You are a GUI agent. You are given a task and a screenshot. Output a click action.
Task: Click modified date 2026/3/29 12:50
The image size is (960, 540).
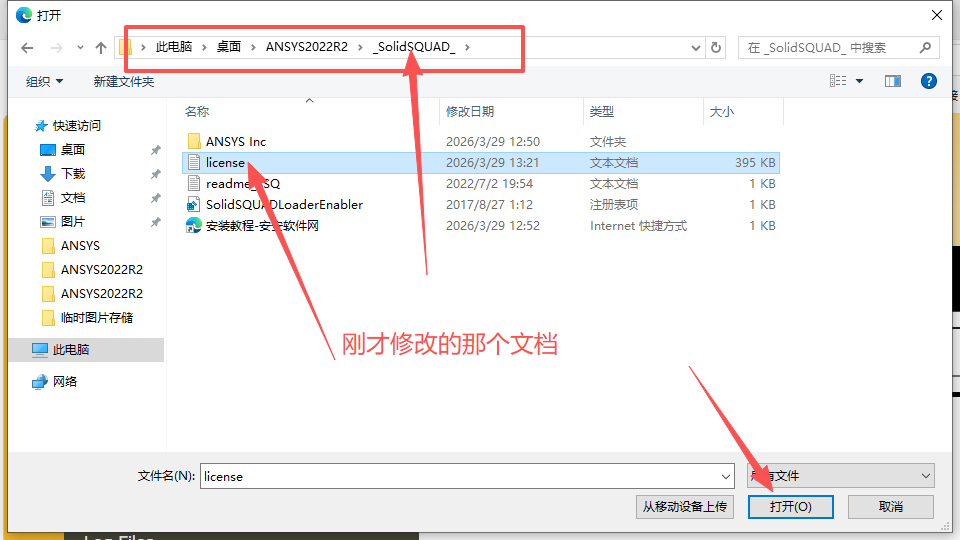point(493,141)
